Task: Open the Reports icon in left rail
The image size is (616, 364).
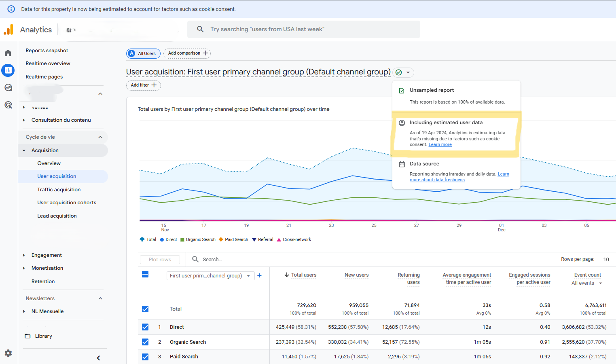Action: (x=8, y=70)
